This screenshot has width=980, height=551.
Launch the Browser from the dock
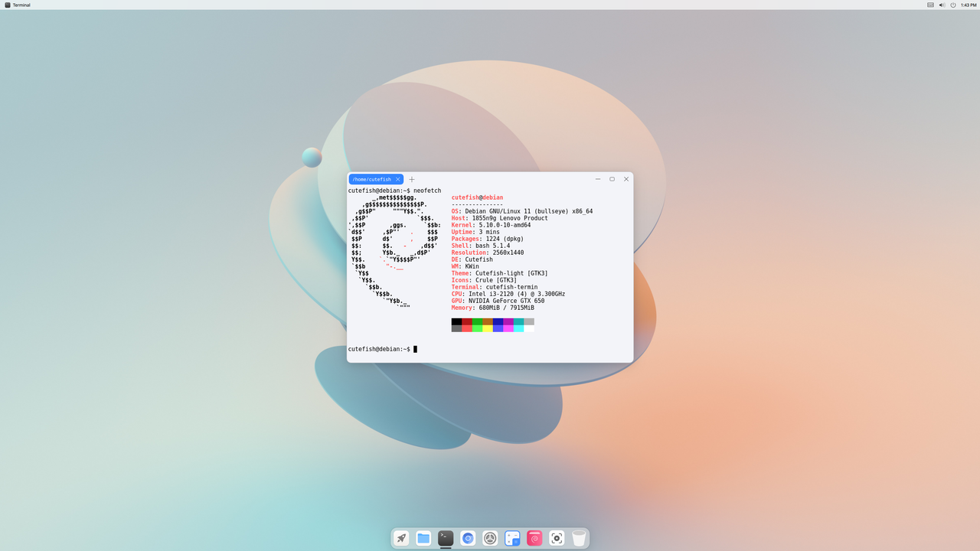click(x=467, y=538)
